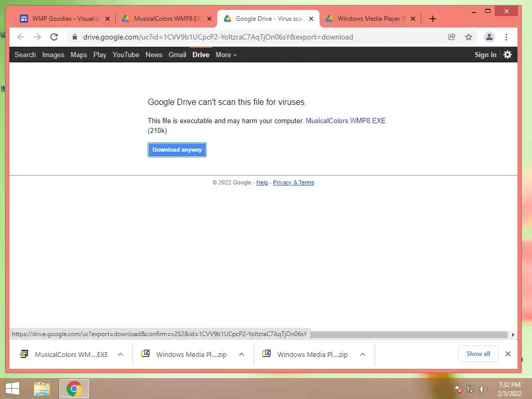532x399 pixels.
Task: Open the Chrome profile avatar
Action: point(489,37)
